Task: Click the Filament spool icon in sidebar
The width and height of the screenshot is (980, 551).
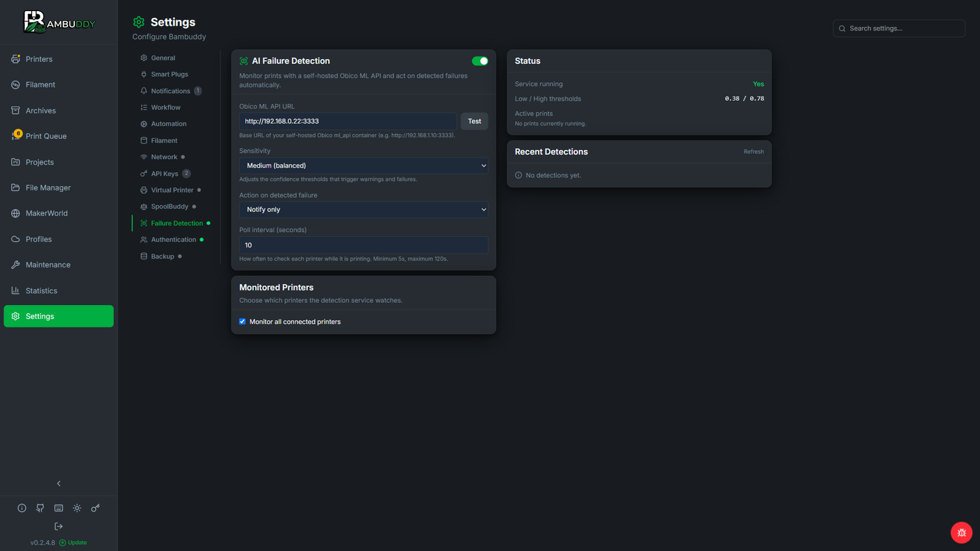Action: coord(15,85)
